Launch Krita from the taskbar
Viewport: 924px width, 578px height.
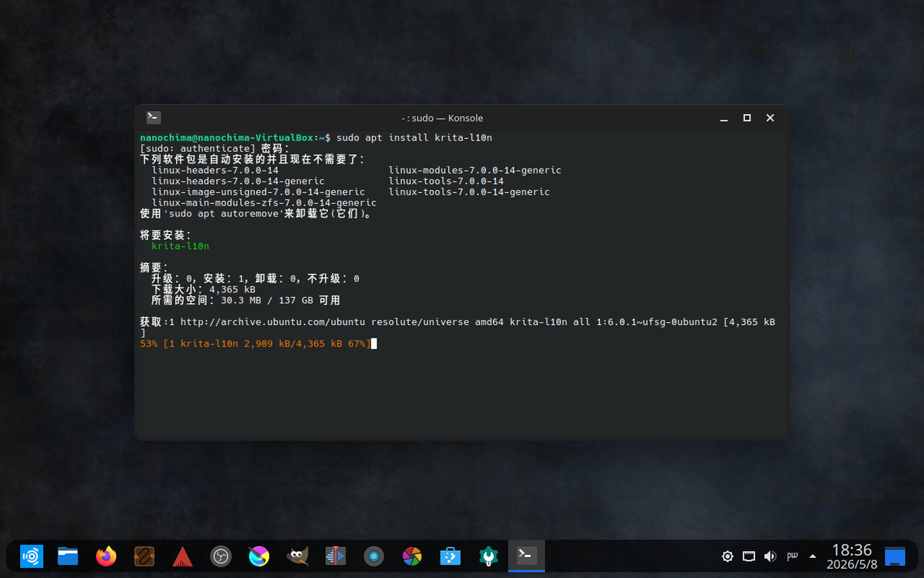(259, 556)
